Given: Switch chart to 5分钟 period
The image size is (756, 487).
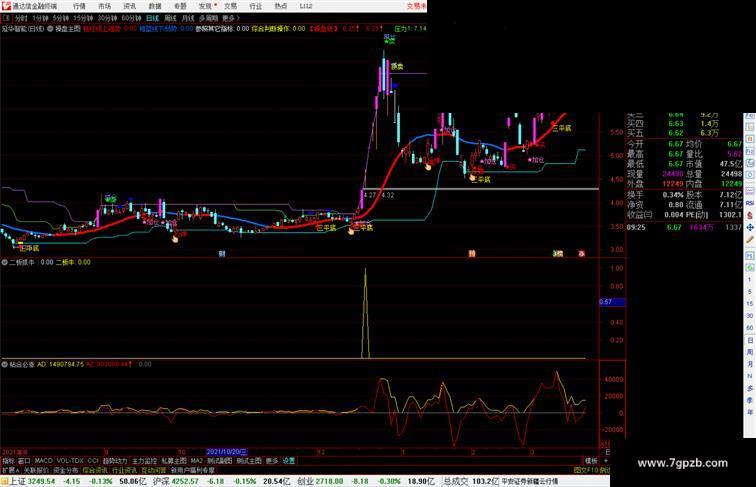Looking at the screenshot, I should [x=61, y=18].
